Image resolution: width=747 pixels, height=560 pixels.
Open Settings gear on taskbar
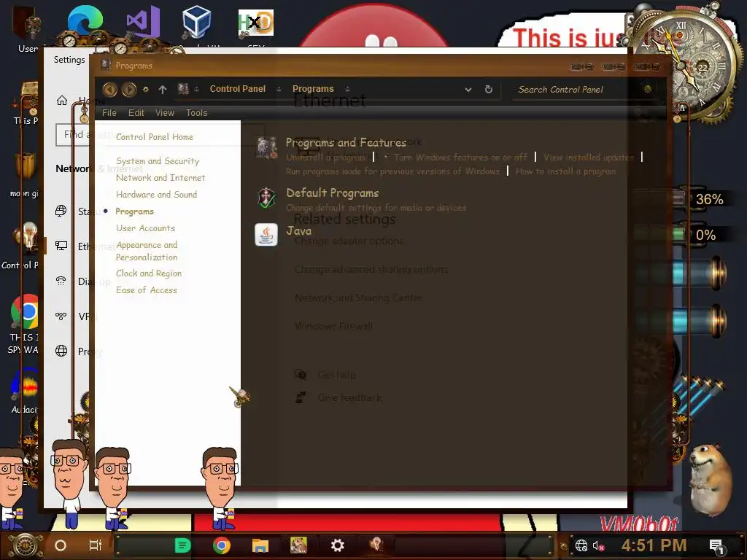337,545
